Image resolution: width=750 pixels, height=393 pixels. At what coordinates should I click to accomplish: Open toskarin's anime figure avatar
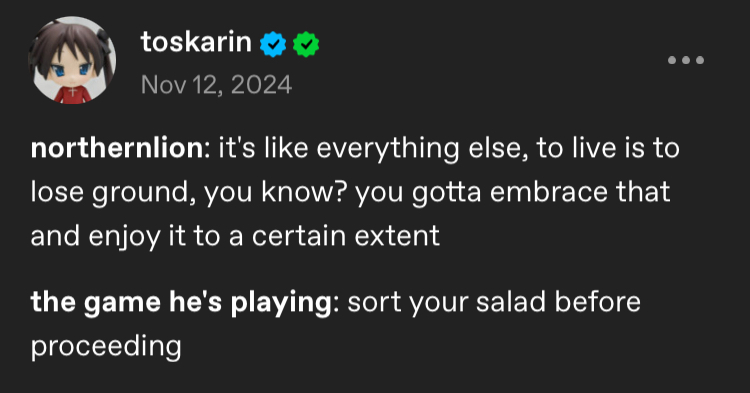point(72,60)
